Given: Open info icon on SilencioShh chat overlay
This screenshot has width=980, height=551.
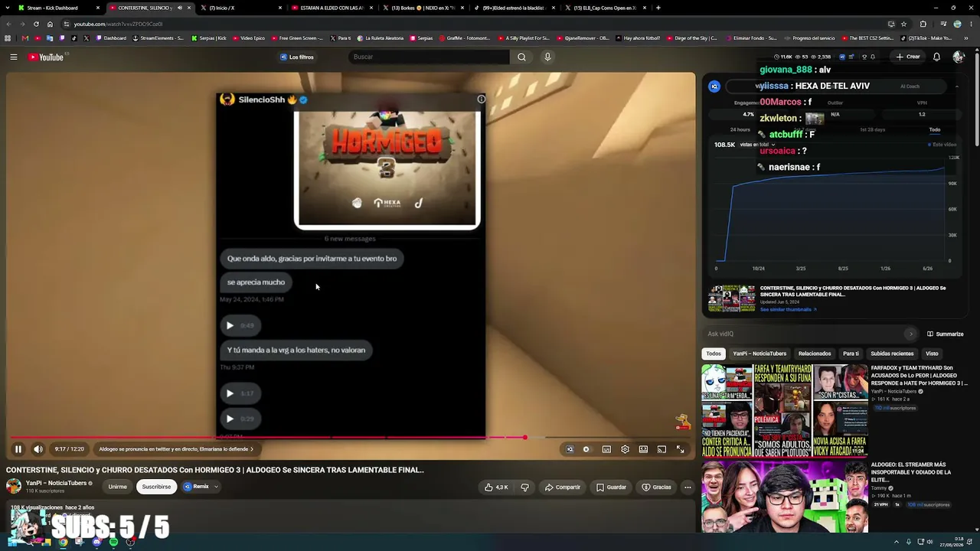Looking at the screenshot, I should [481, 99].
